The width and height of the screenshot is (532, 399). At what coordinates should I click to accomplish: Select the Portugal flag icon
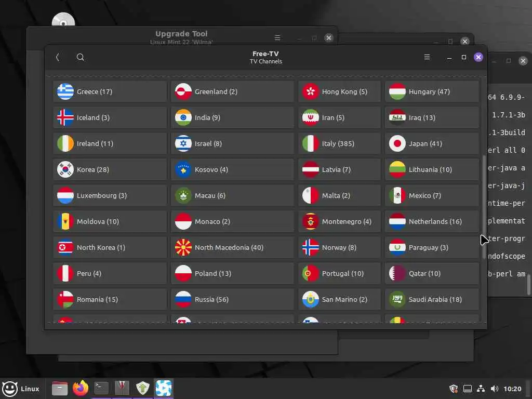click(311, 273)
